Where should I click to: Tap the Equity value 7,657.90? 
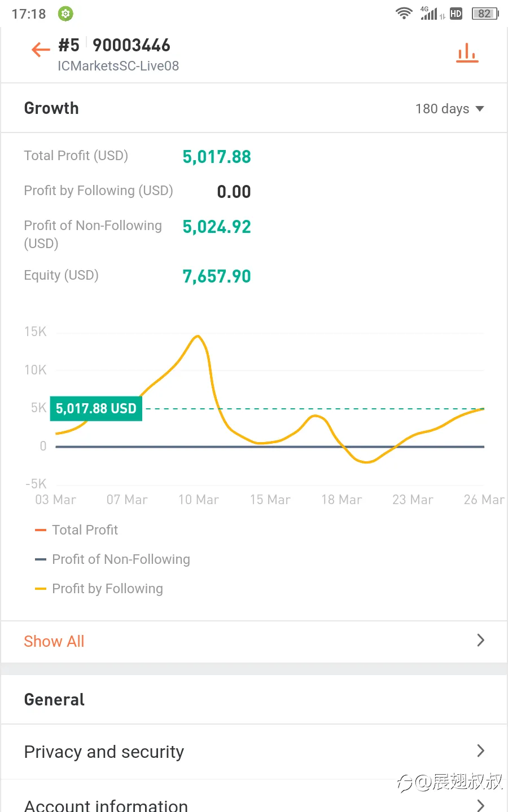[217, 276]
